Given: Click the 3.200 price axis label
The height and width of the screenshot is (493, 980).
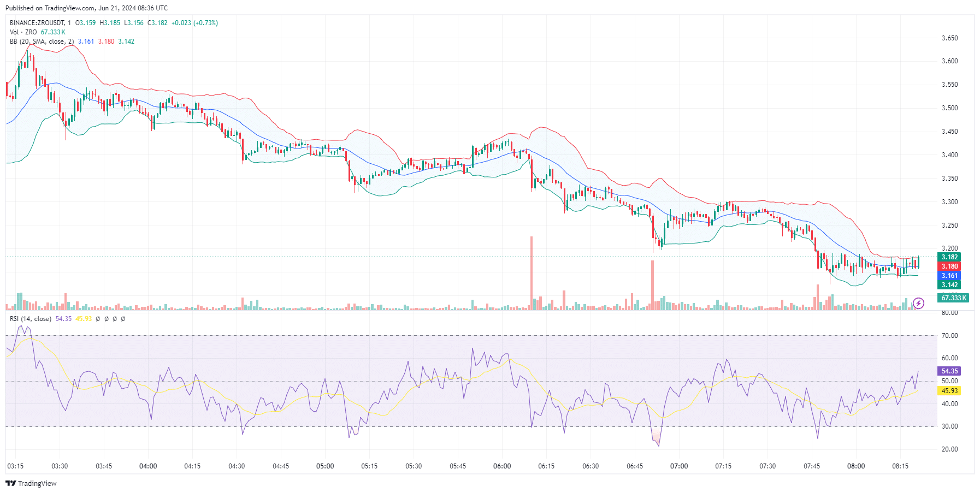Looking at the screenshot, I should 949,248.
